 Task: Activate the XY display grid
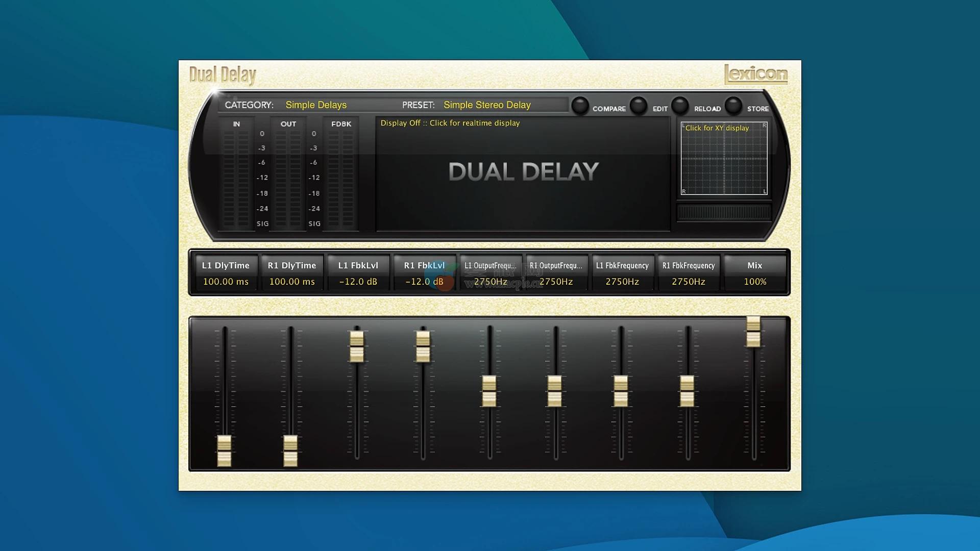(x=724, y=159)
